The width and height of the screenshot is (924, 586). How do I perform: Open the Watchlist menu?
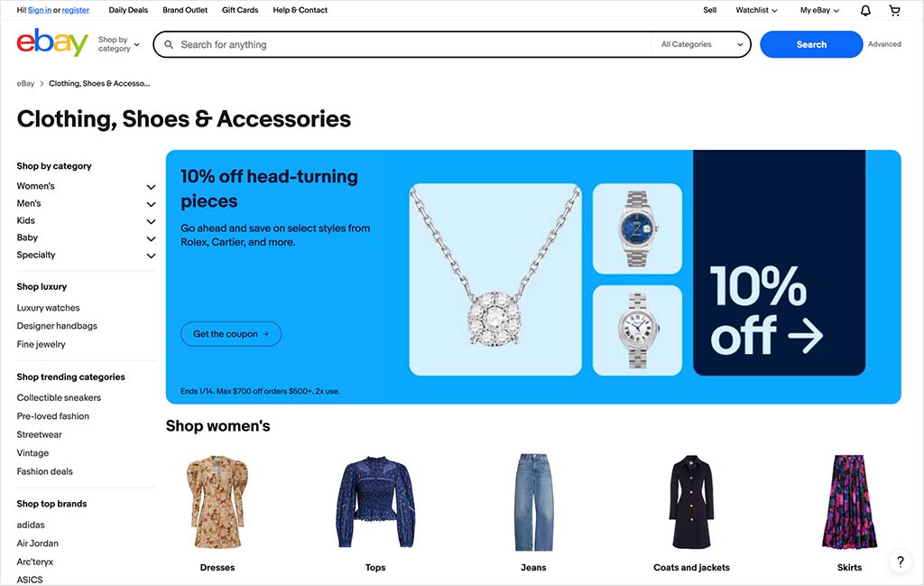tap(756, 10)
